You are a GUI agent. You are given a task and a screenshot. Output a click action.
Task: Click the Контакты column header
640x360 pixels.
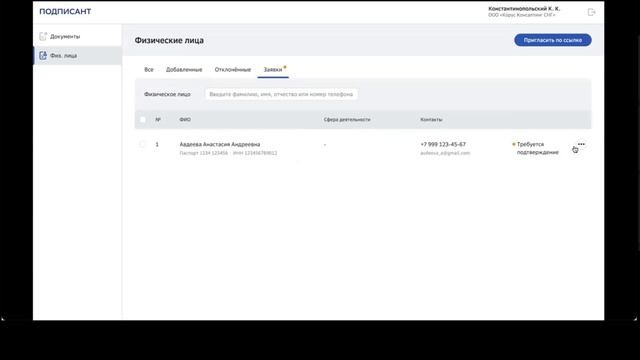[x=431, y=120]
